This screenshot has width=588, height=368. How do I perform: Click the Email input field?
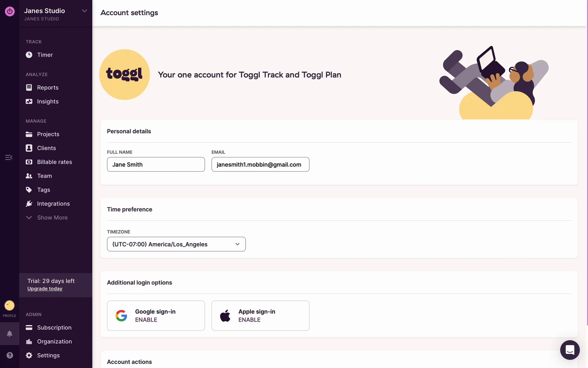click(260, 164)
